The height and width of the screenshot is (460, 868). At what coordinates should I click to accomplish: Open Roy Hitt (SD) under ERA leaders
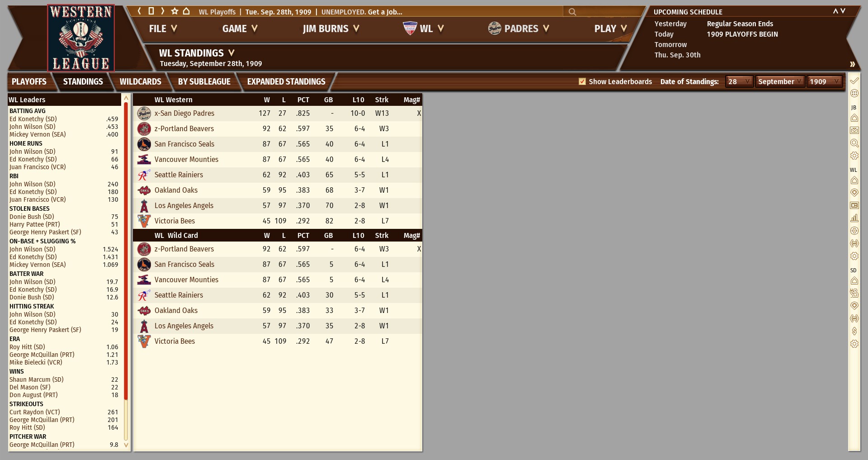point(27,347)
